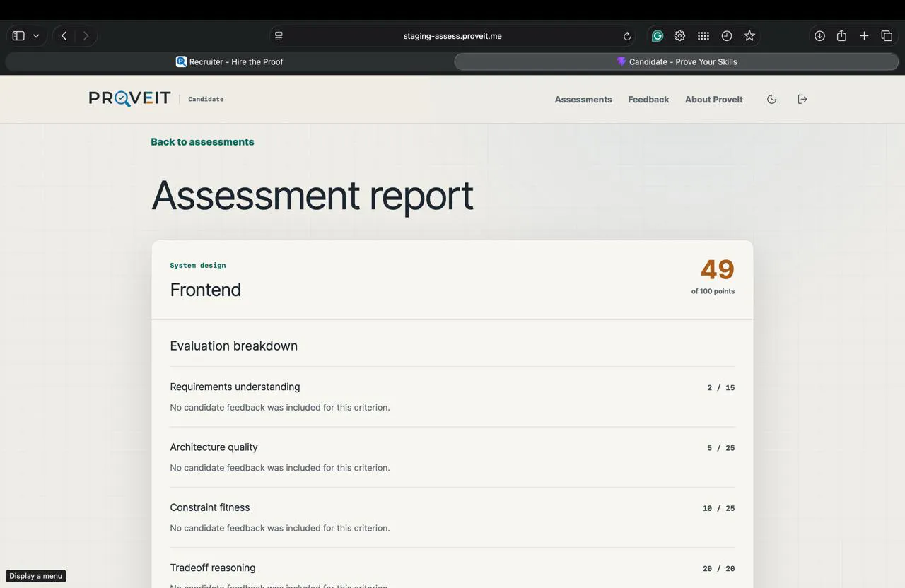Select the Candidate - Prove Your Skills tab
The height and width of the screenshot is (588, 905).
click(x=676, y=61)
